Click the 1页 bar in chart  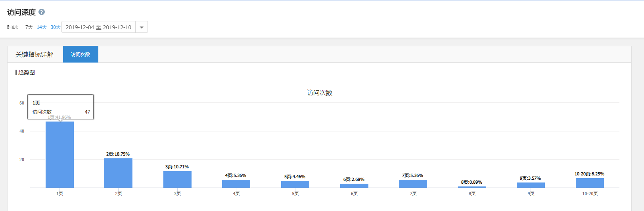[x=59, y=154]
